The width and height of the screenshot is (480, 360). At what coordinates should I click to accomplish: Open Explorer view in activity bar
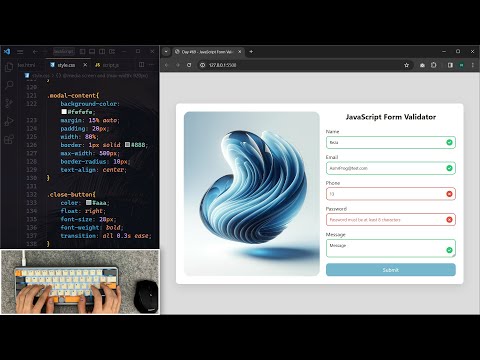tap(9, 67)
